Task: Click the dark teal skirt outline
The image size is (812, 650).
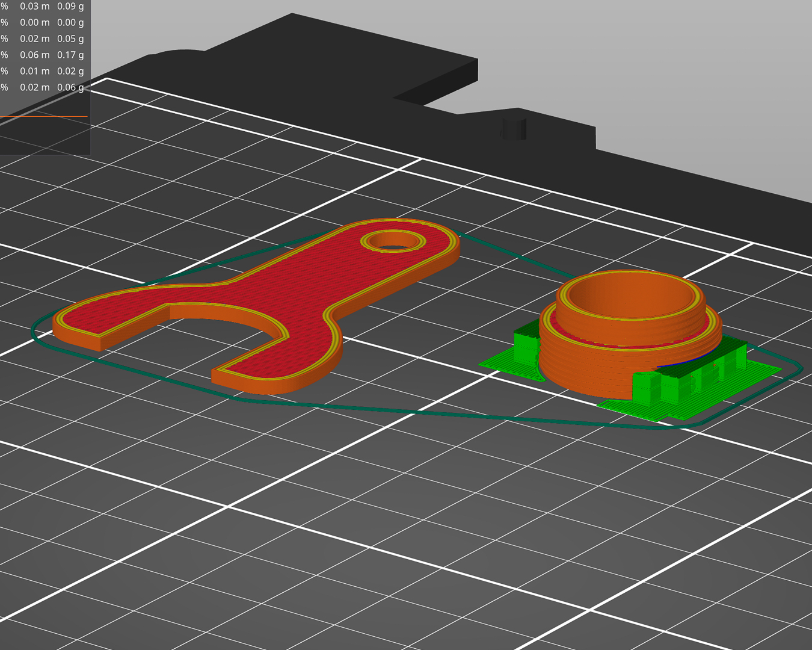Action: (421, 411)
